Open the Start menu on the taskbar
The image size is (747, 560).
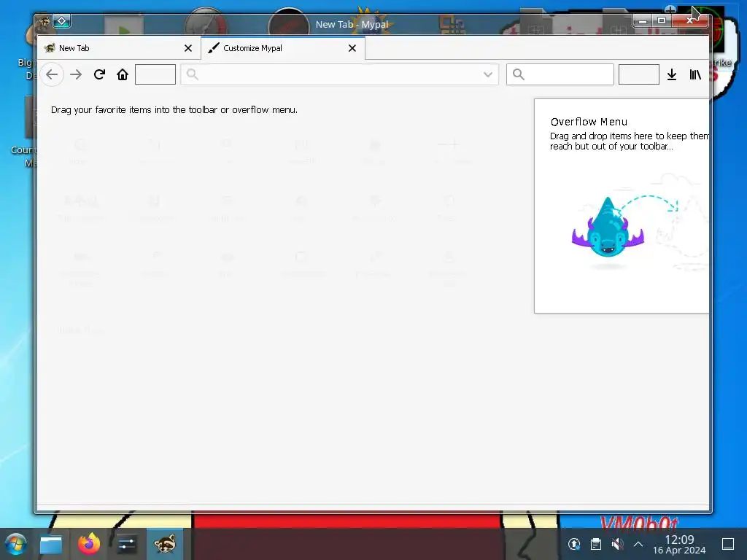click(15, 544)
